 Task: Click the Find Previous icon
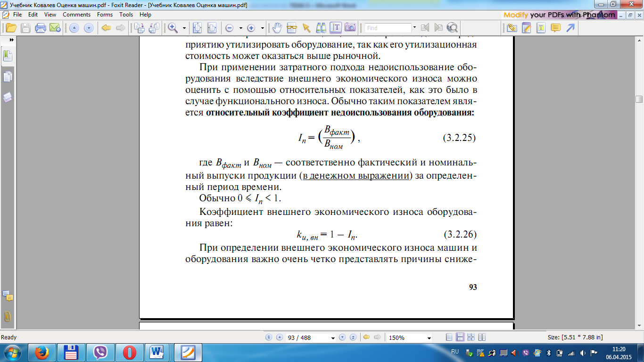point(425,28)
